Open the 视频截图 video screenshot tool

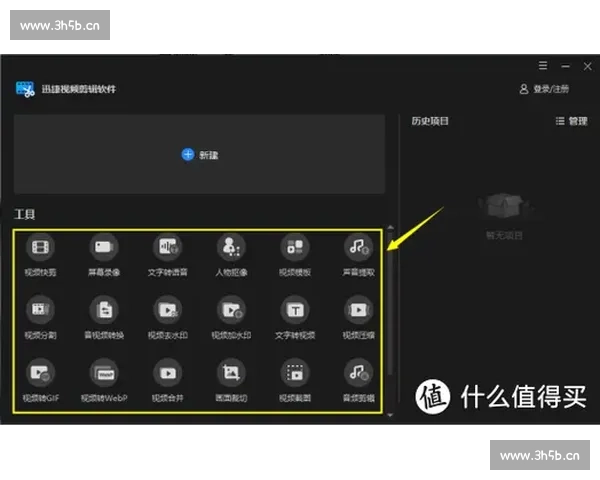[x=295, y=380]
